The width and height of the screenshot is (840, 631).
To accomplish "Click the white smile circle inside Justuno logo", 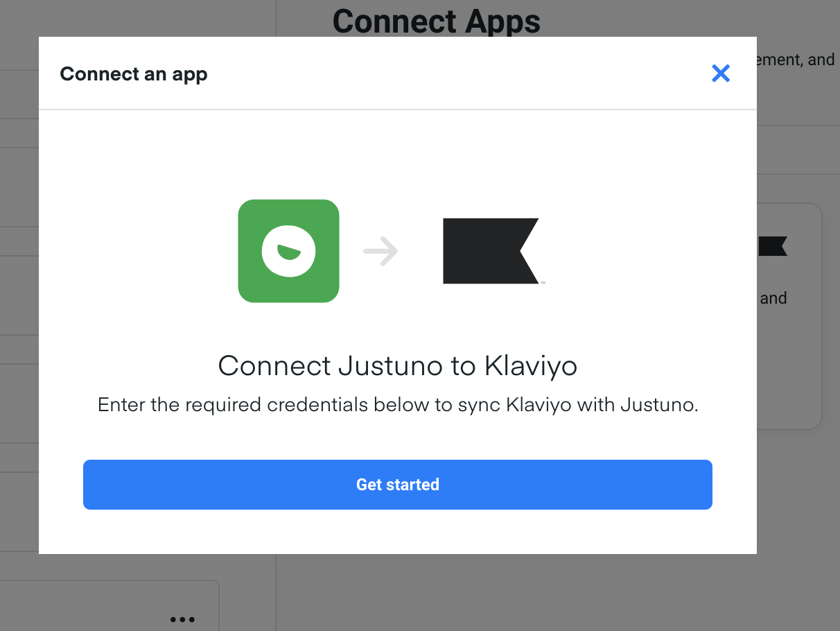I will pyautogui.click(x=288, y=251).
